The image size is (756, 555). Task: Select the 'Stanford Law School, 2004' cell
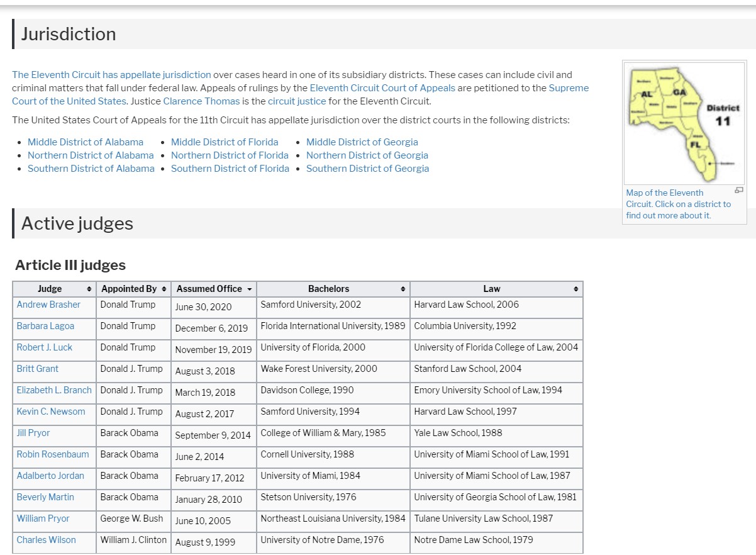[497, 371]
